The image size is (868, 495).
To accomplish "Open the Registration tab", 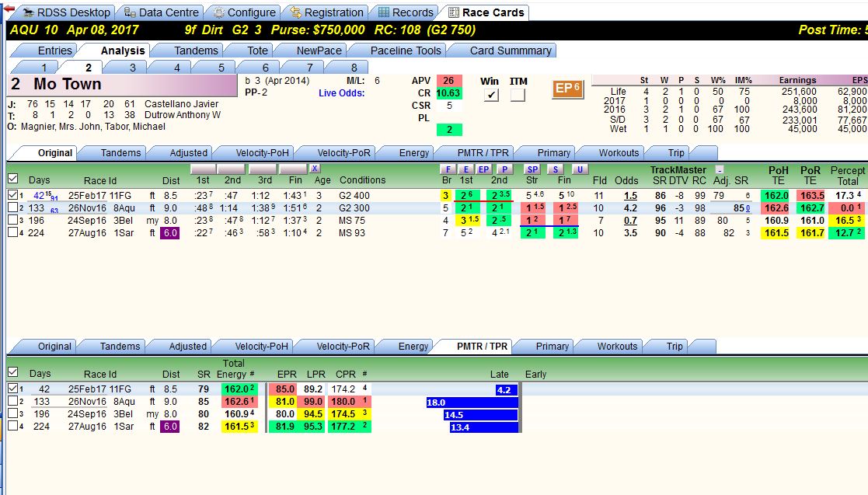I will tap(326, 12).
